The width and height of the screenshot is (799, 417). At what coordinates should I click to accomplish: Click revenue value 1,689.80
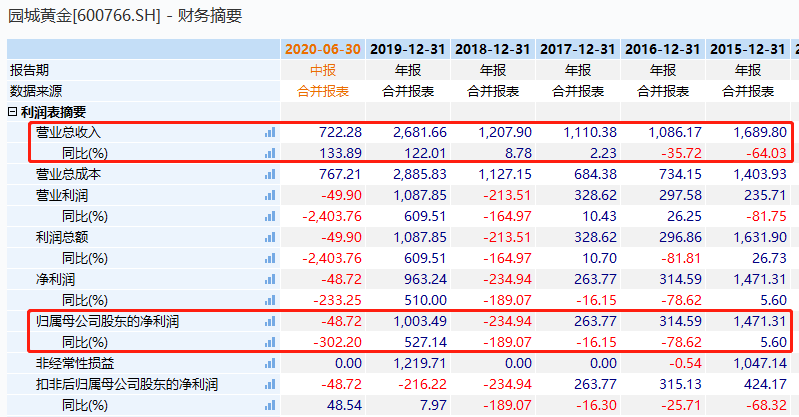pos(760,133)
